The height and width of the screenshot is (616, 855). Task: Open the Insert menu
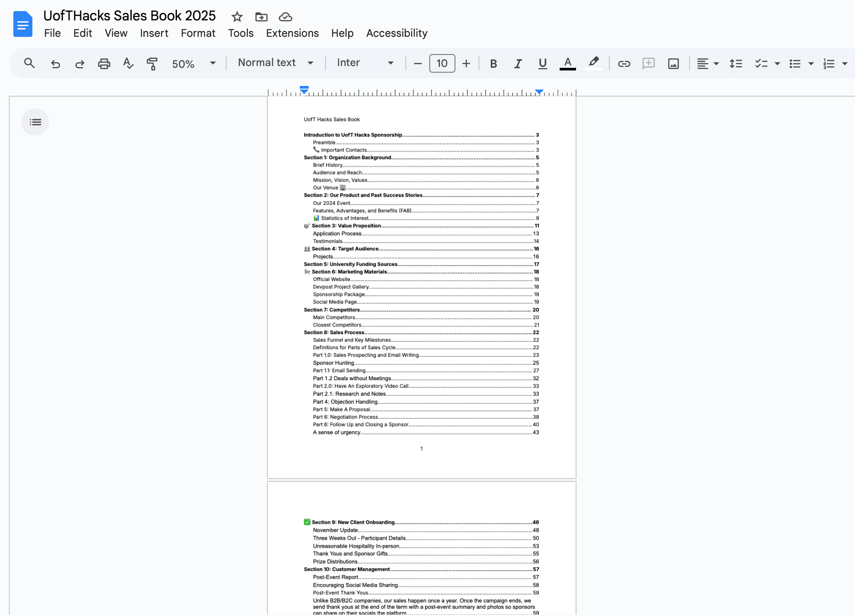click(x=154, y=33)
